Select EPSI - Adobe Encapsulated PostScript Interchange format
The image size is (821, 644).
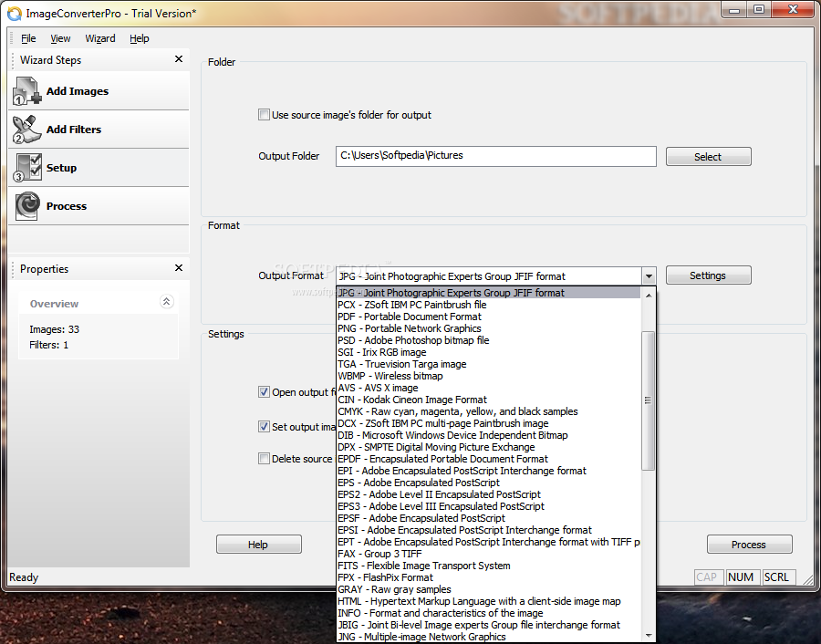489,530
